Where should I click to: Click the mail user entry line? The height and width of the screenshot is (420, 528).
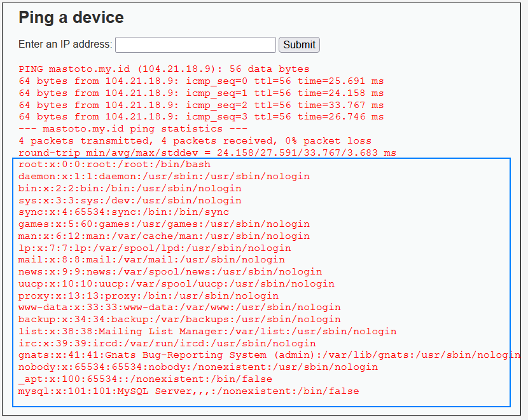pos(151,260)
